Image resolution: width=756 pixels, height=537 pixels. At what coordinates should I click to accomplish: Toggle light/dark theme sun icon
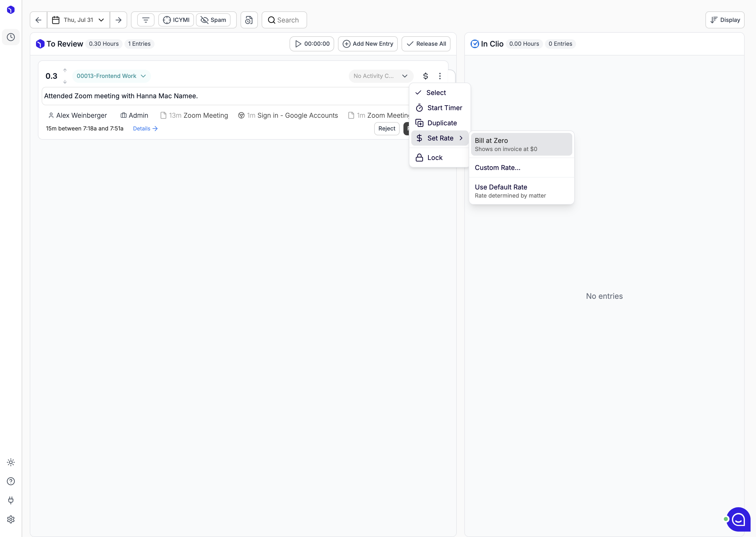11,462
